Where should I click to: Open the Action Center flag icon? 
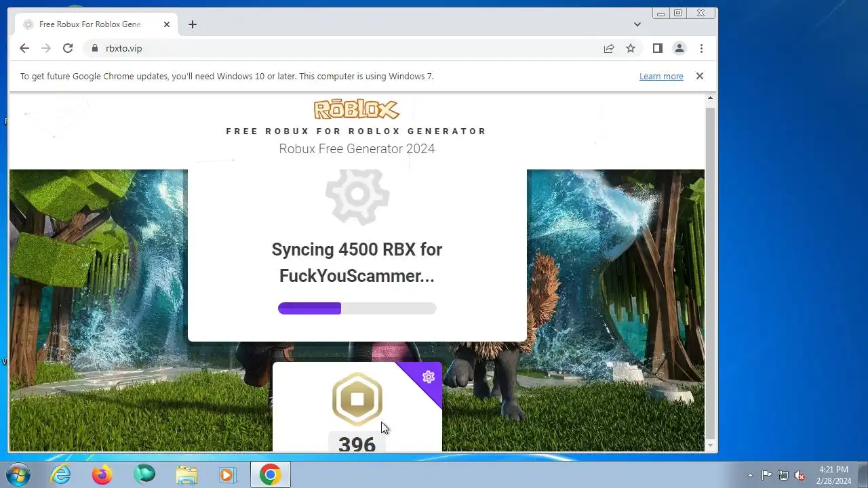(766, 475)
